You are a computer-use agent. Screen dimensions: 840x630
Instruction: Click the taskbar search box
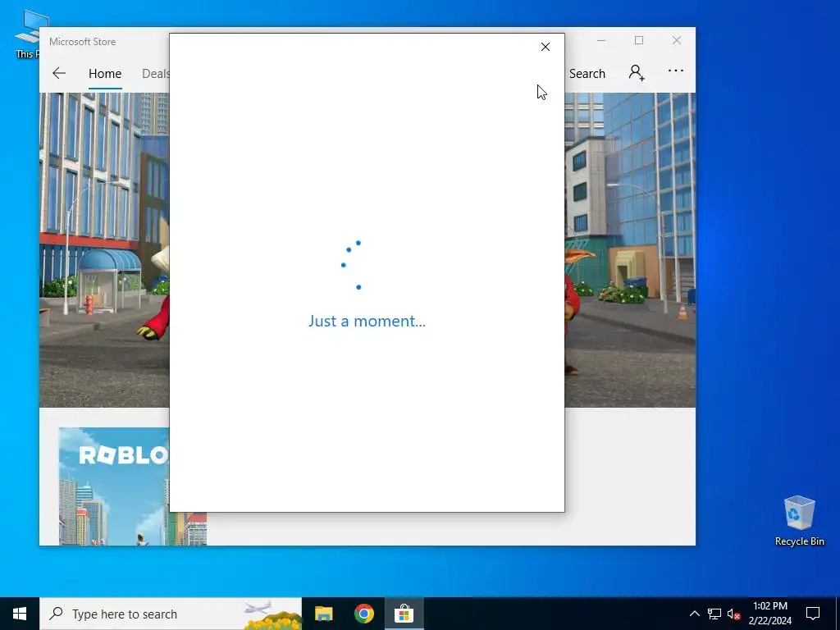(x=171, y=614)
